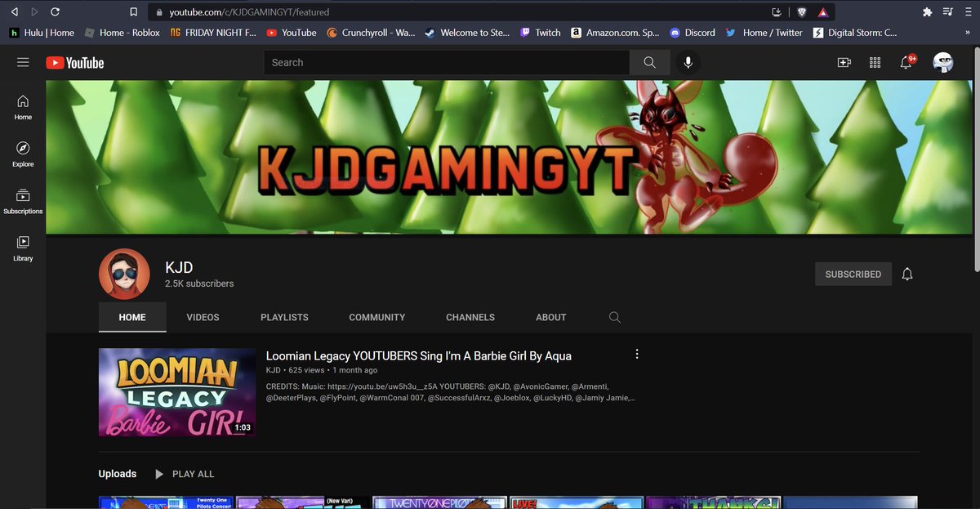Open Loomian Legacy Barbie Girl video title
The image size is (980, 509).
[x=419, y=356]
